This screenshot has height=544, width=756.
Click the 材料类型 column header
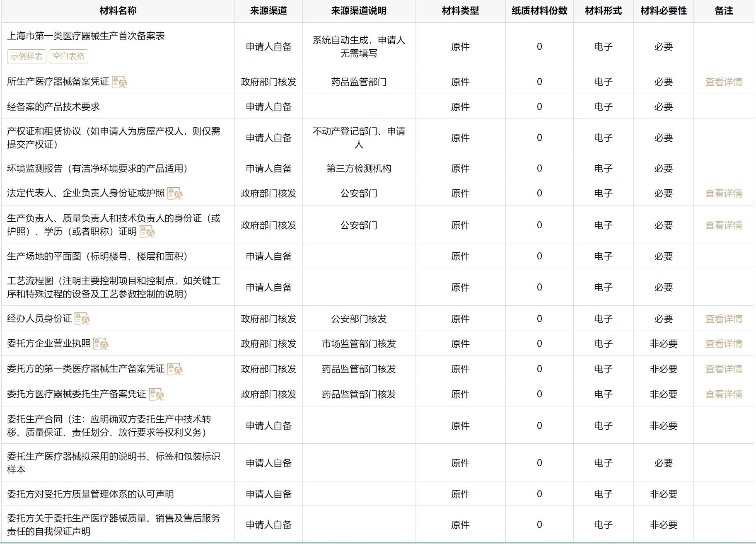460,11
